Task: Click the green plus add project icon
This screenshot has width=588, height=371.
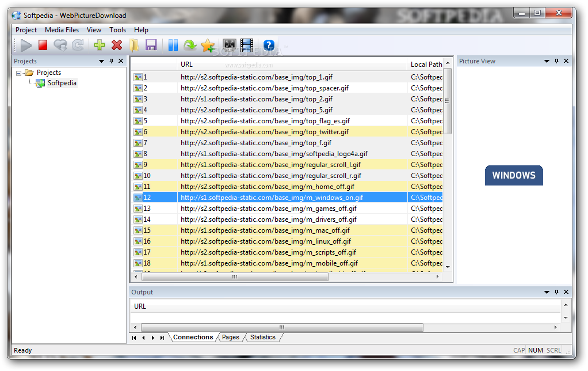Action: (x=100, y=46)
